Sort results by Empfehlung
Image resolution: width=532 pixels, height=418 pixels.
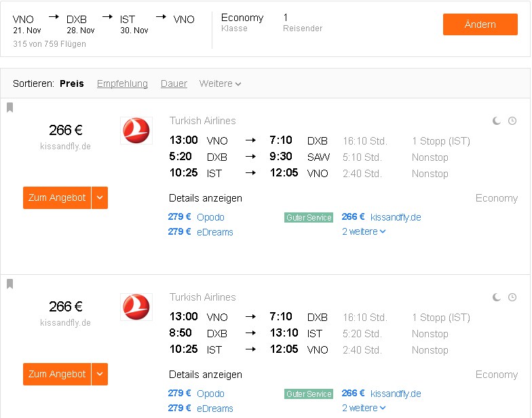122,83
